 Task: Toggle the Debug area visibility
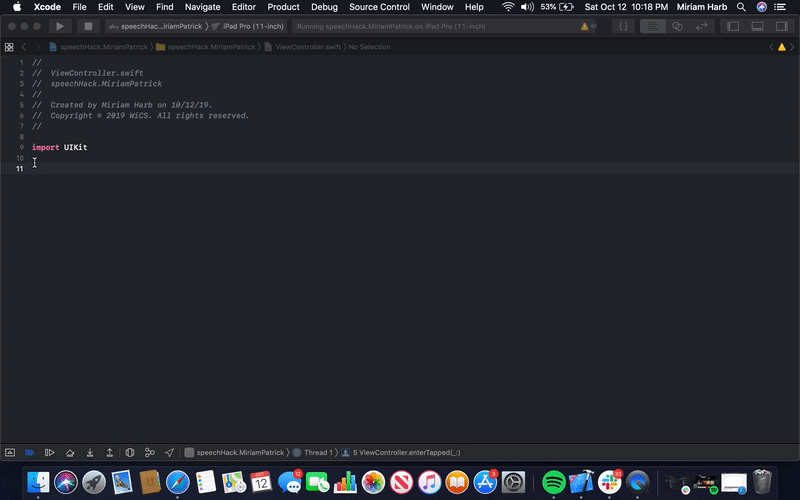point(757,26)
